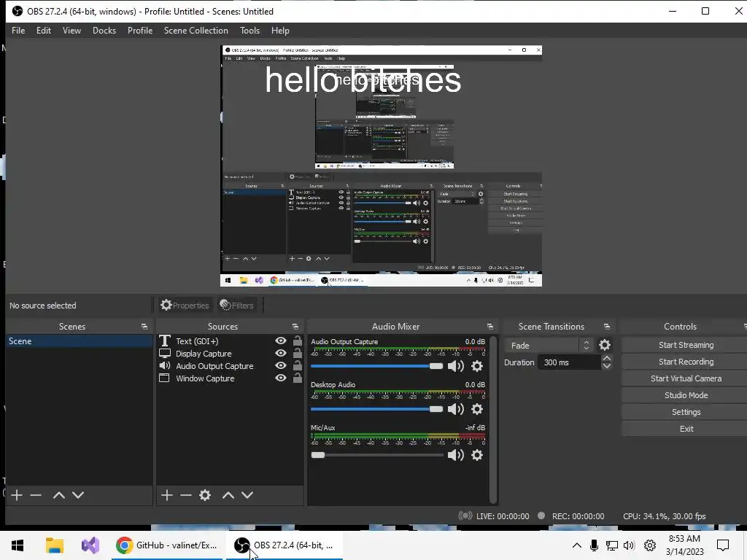Enable Studio Mode
Image resolution: width=747 pixels, height=560 pixels.
point(686,394)
